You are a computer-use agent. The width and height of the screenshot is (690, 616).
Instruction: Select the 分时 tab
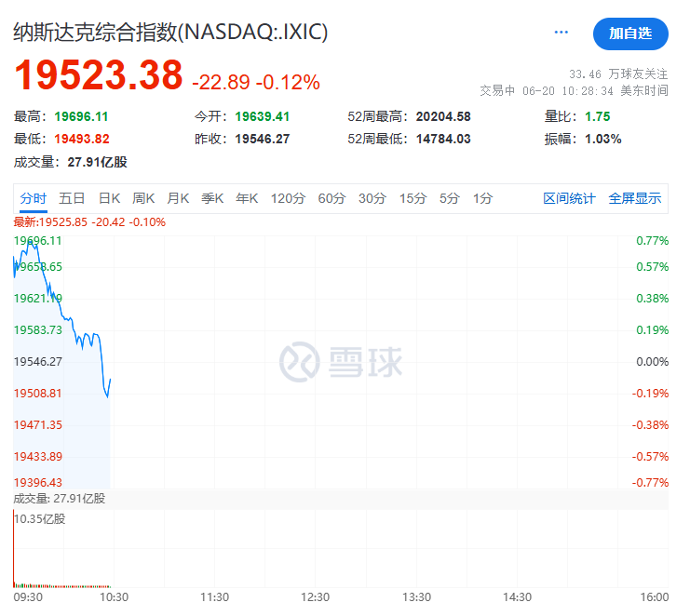pos(33,198)
